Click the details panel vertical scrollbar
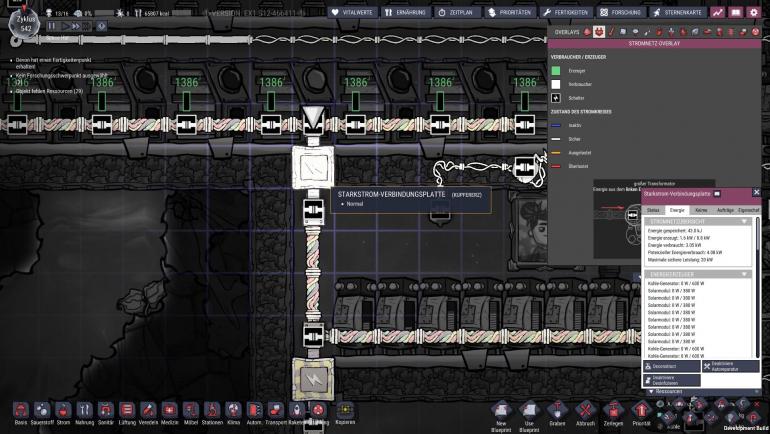The width and height of the screenshot is (770, 434). [758, 287]
